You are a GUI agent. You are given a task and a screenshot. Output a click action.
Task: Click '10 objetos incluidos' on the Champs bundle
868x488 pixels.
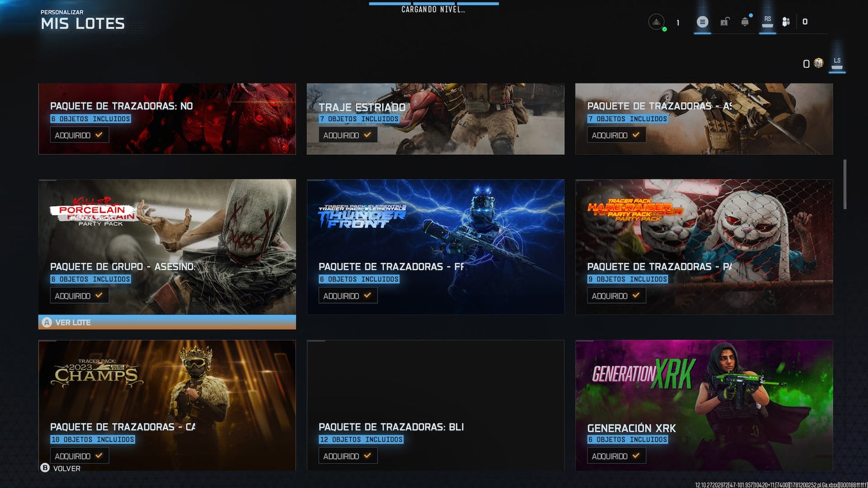point(93,439)
